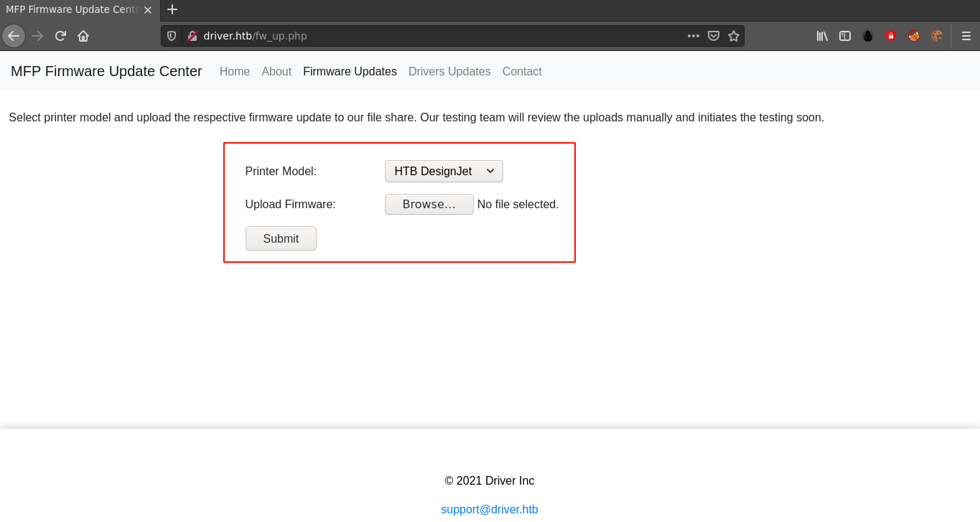Bookmark this page with the star icon
The image size is (980, 522).
[x=733, y=36]
